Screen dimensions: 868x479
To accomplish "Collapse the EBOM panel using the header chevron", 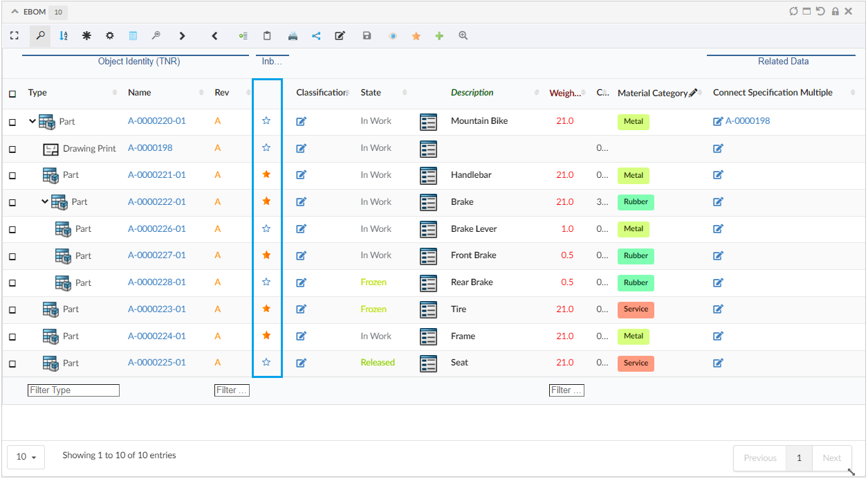I will click(15, 12).
